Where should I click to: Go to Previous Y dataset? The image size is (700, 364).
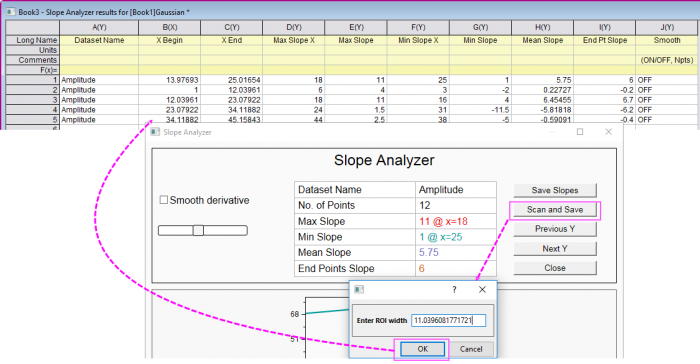(555, 229)
